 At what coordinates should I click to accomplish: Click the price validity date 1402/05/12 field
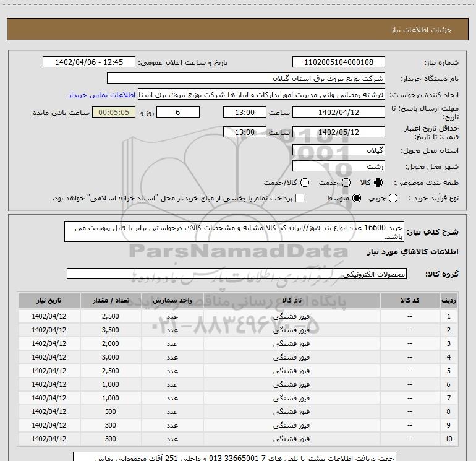(339, 132)
